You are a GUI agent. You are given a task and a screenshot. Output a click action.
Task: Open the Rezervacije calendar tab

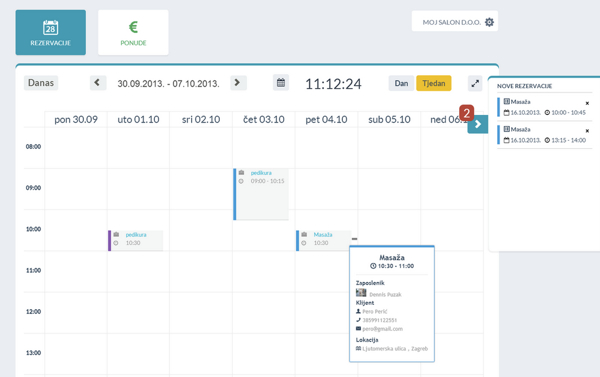point(51,33)
